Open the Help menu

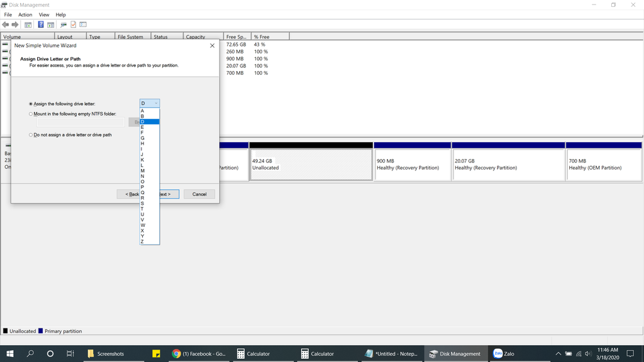point(60,15)
